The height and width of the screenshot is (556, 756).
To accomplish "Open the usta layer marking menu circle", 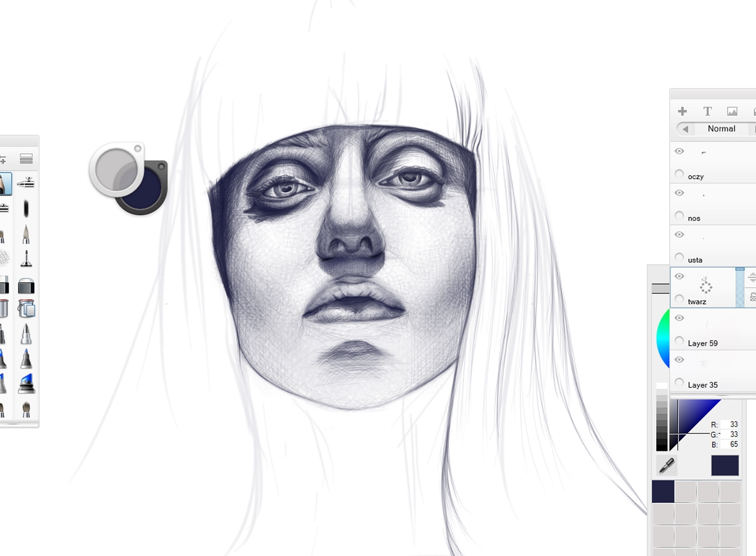I will pyautogui.click(x=679, y=258).
